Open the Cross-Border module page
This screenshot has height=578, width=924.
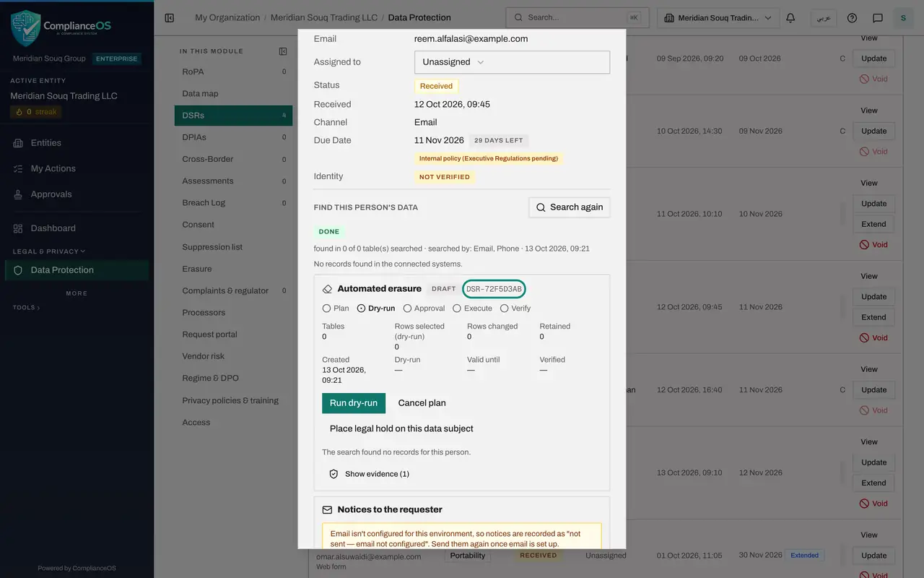click(x=233, y=159)
